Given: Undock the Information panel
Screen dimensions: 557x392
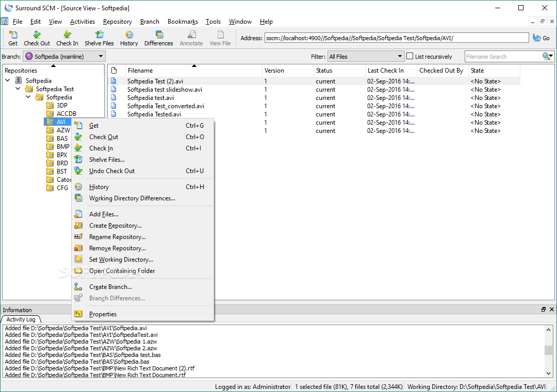Looking at the screenshot, I should click(544, 310).
